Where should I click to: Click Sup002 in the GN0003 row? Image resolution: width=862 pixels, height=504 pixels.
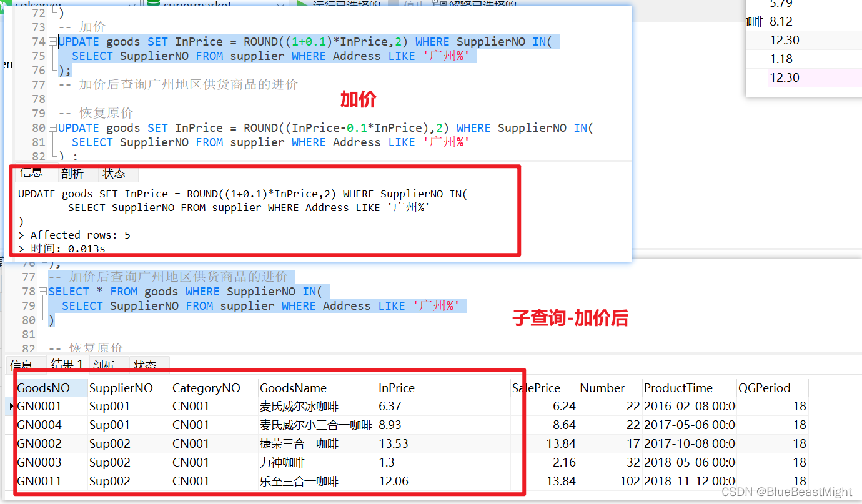129,463
